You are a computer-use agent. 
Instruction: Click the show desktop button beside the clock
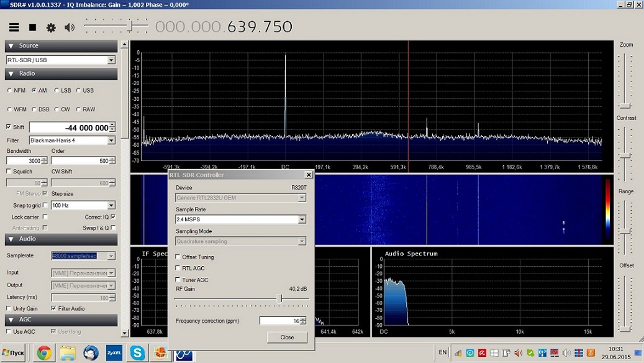click(638, 352)
